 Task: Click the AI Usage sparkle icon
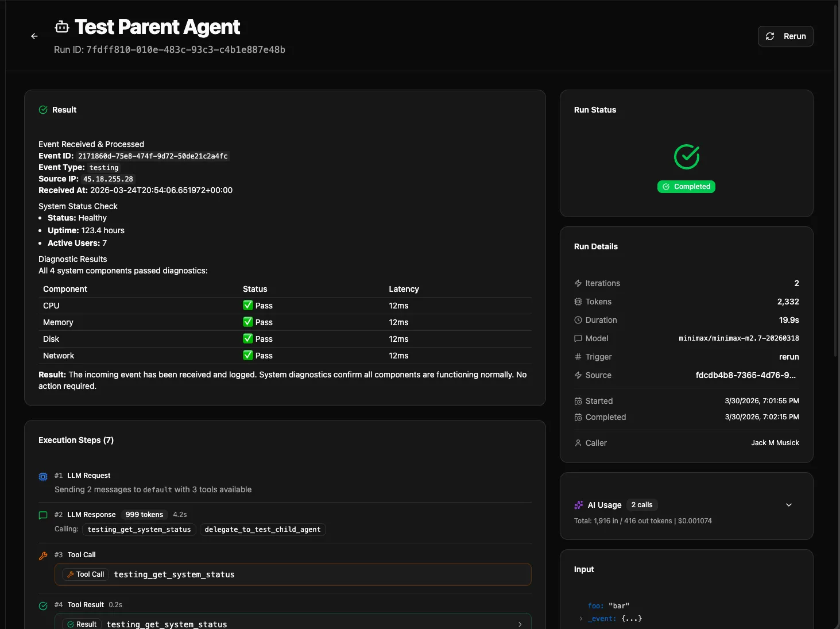coord(578,505)
